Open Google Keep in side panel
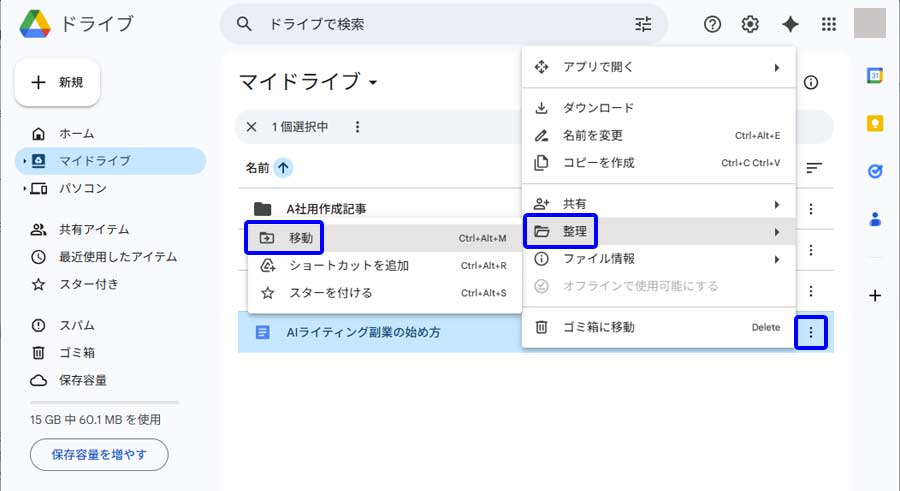Screen dimensions: 900x491 (x=875, y=123)
